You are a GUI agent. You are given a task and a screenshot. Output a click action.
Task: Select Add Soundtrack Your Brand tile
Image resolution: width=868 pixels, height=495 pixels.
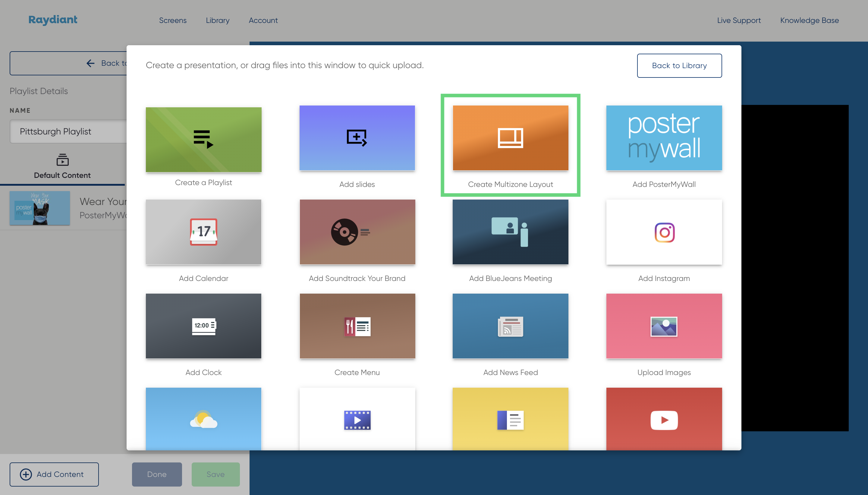pyautogui.click(x=357, y=232)
